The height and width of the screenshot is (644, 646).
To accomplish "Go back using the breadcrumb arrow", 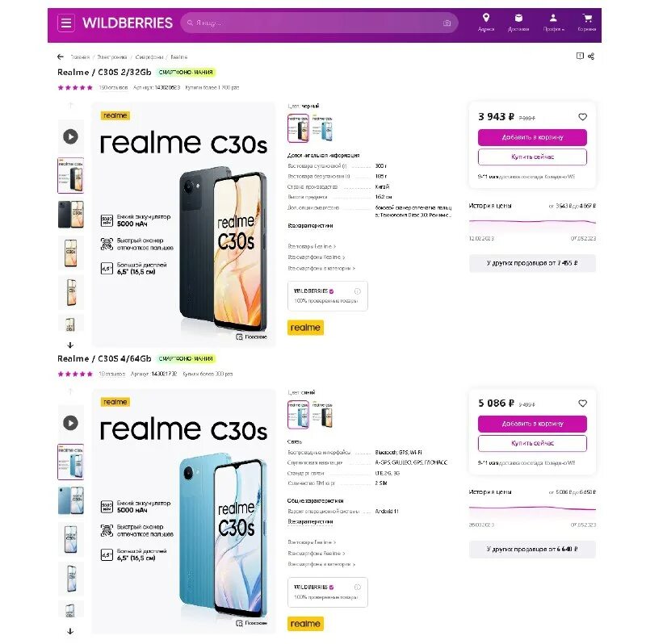I will [x=61, y=56].
